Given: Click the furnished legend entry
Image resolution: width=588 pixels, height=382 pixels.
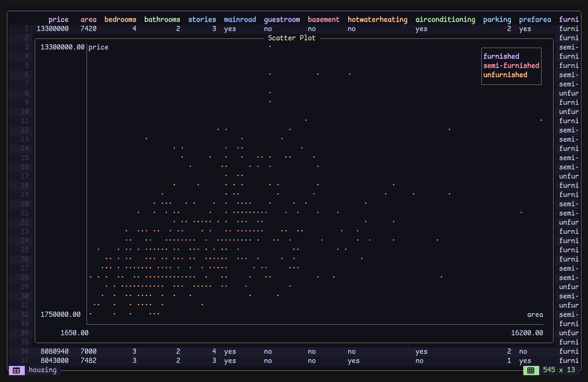Looking at the screenshot, I should [501, 56].
